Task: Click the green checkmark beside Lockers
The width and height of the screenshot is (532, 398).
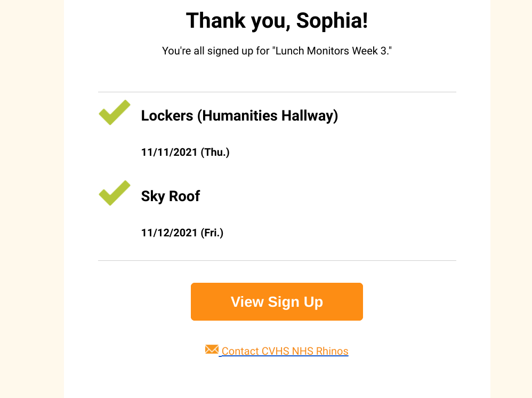Action: click(115, 113)
